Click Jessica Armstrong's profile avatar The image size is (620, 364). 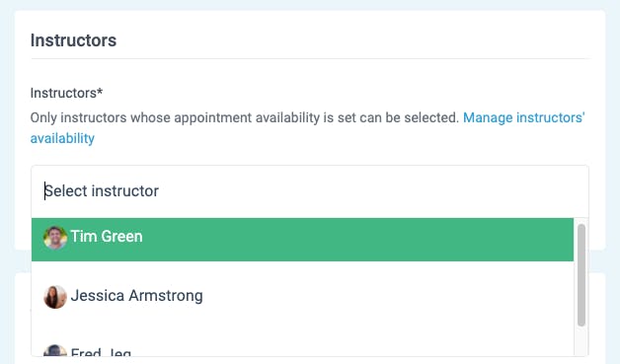pos(55,297)
